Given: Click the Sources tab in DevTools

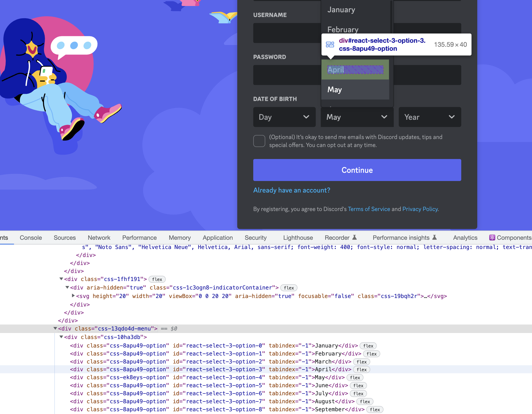Looking at the screenshot, I should tap(65, 238).
